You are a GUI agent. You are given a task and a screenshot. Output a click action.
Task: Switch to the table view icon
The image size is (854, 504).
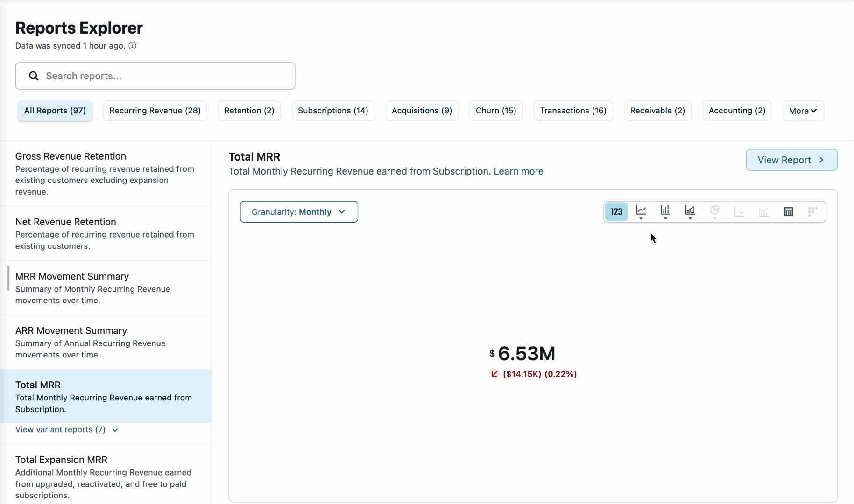click(x=788, y=212)
